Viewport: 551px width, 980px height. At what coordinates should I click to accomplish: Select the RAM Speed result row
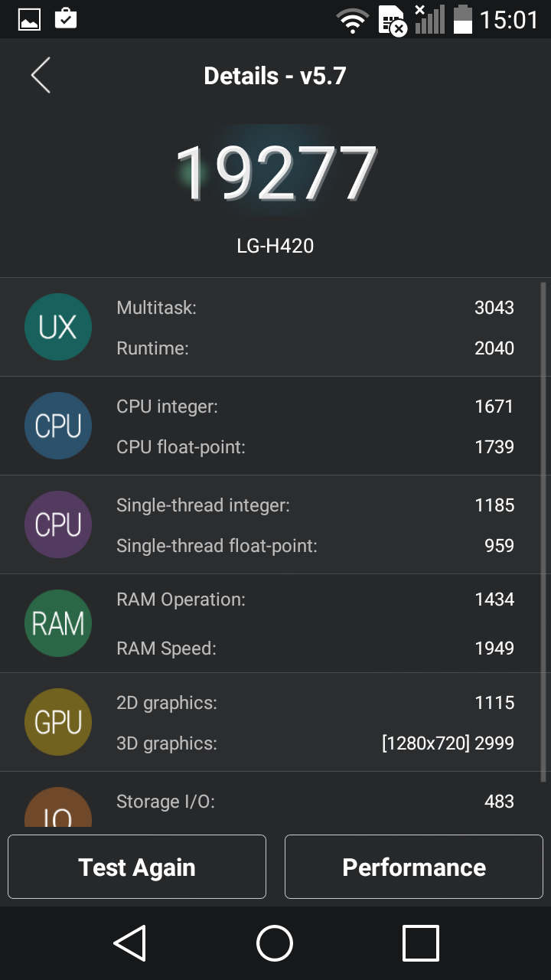click(x=315, y=648)
